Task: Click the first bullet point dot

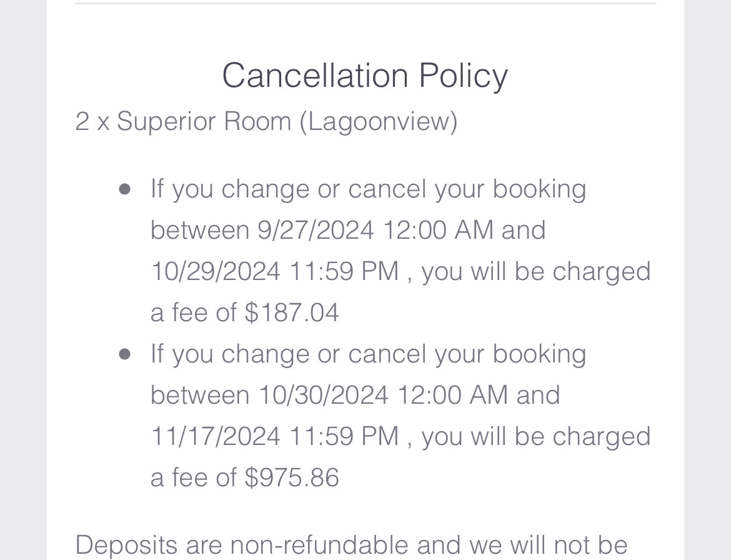Action: coord(125,189)
